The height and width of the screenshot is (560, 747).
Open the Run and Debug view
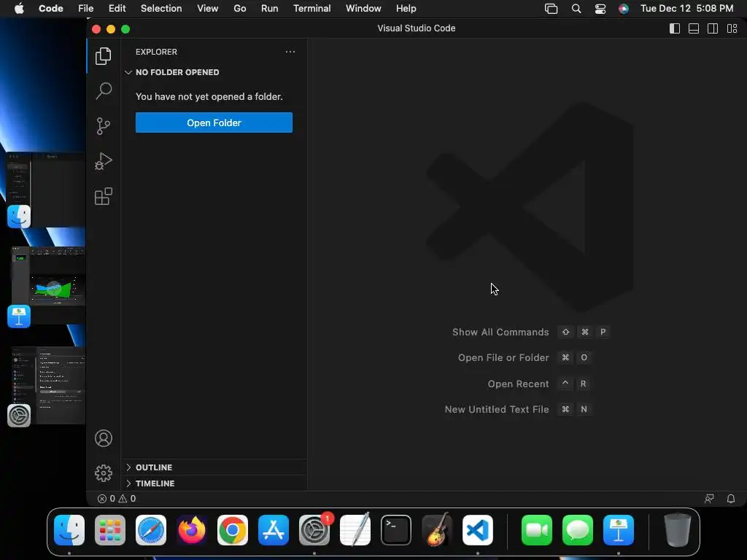[104, 161]
